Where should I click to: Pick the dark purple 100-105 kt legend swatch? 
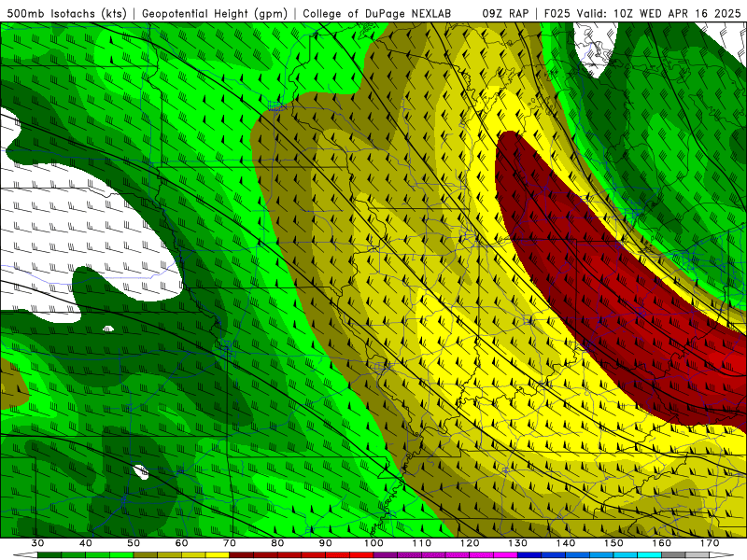[386, 555]
